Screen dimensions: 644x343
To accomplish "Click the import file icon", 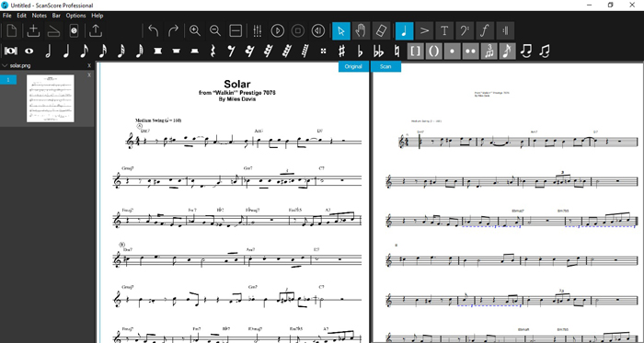I will click(x=33, y=30).
